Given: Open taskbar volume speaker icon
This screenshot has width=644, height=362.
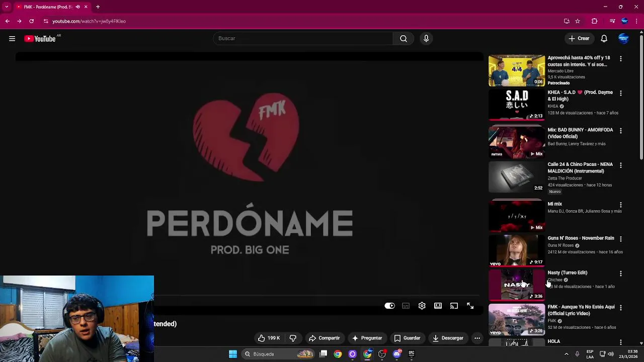Looking at the screenshot, I should pos(611,354).
